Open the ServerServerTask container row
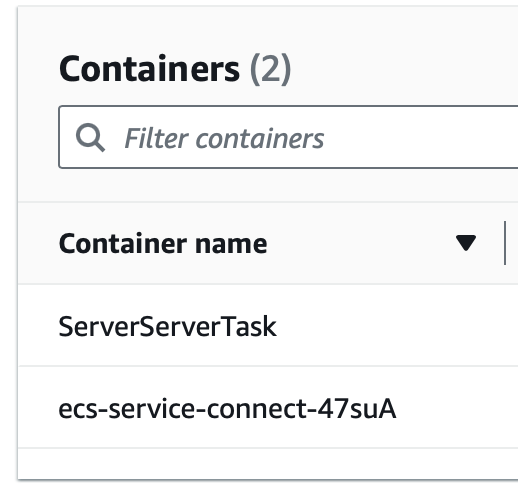Viewport: 518px width, 486px height. (x=268, y=325)
